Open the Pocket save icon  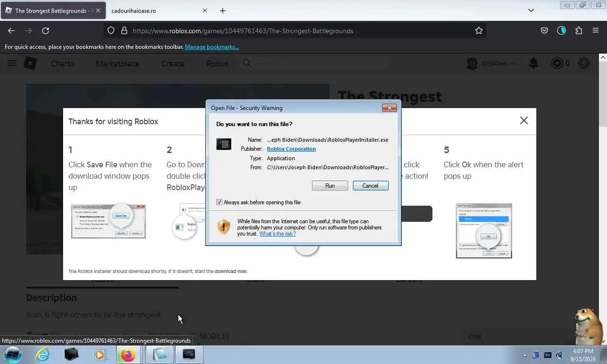[x=544, y=30]
